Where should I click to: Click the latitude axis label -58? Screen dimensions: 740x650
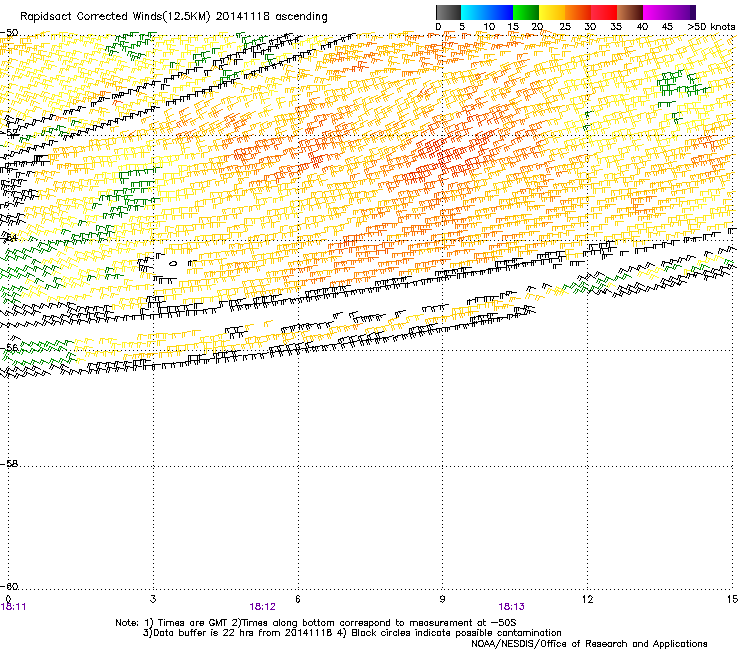pyautogui.click(x=9, y=464)
